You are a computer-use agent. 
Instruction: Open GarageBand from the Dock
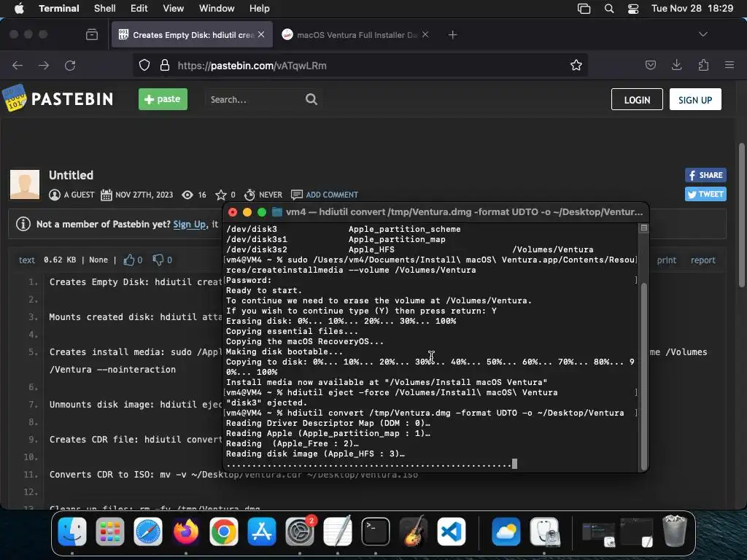pyautogui.click(x=414, y=532)
